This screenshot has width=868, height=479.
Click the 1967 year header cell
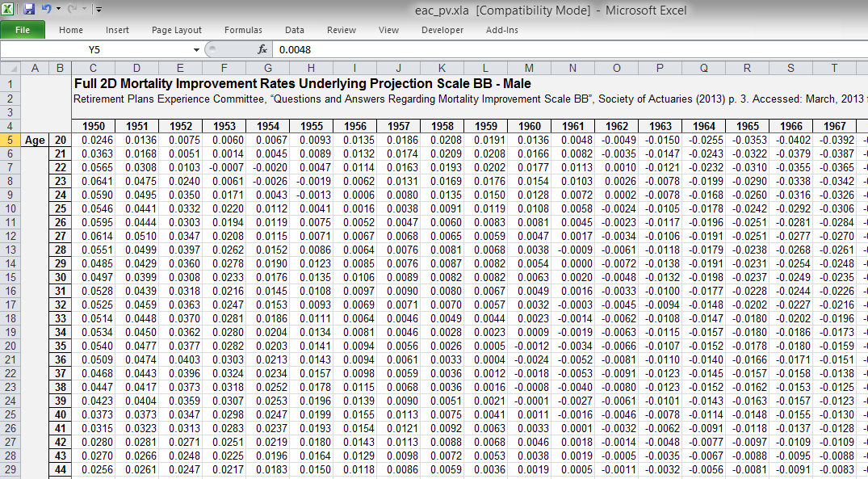[x=834, y=126]
